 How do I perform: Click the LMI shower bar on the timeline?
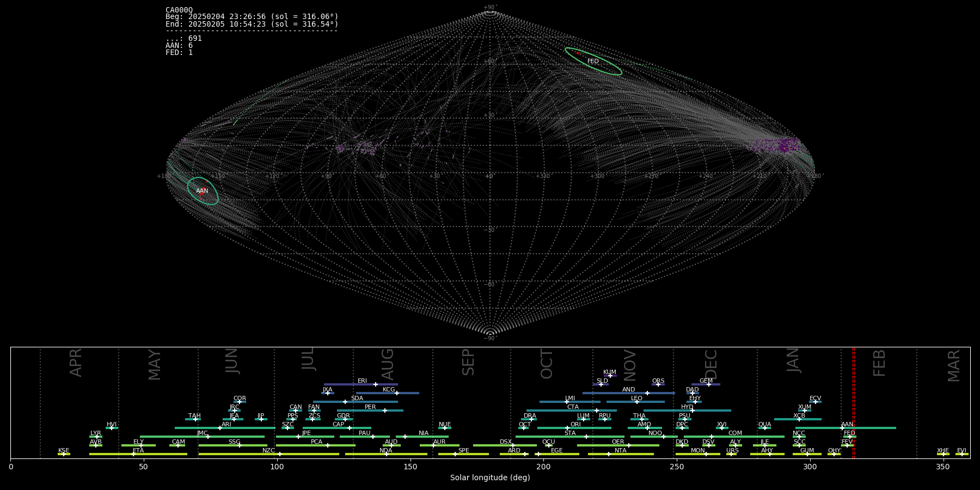(x=570, y=402)
